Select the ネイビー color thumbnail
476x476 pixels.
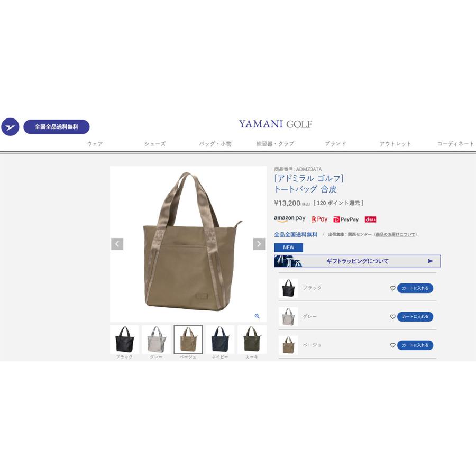[220, 340]
